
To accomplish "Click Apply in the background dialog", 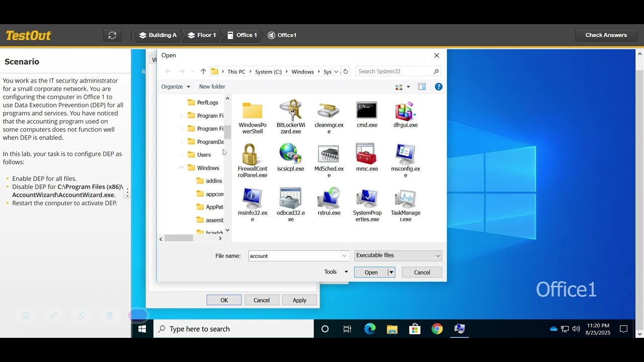I will (299, 300).
